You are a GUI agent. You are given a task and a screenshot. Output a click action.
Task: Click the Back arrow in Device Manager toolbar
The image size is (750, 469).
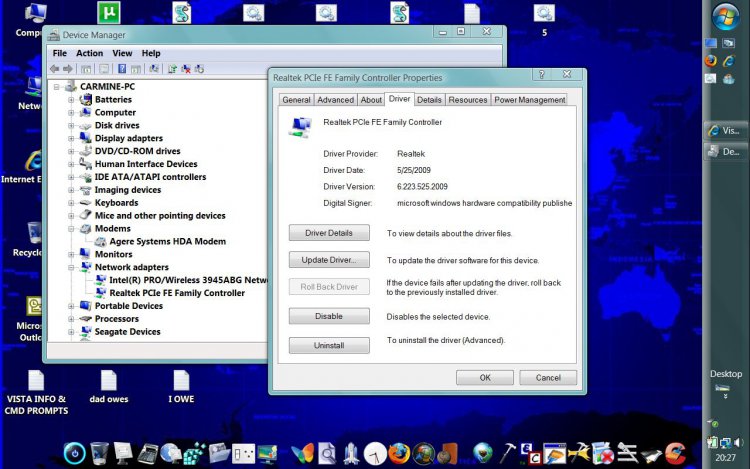pyautogui.click(x=55, y=69)
